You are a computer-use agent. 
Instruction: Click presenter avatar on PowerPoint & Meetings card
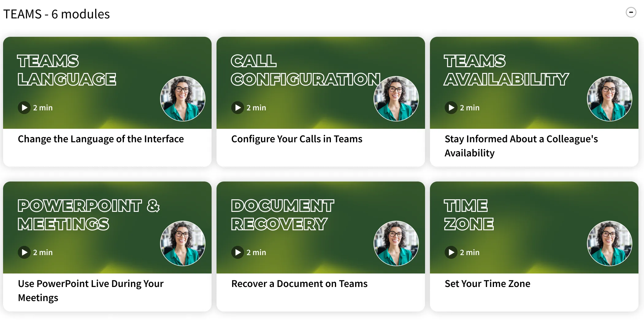(x=183, y=243)
